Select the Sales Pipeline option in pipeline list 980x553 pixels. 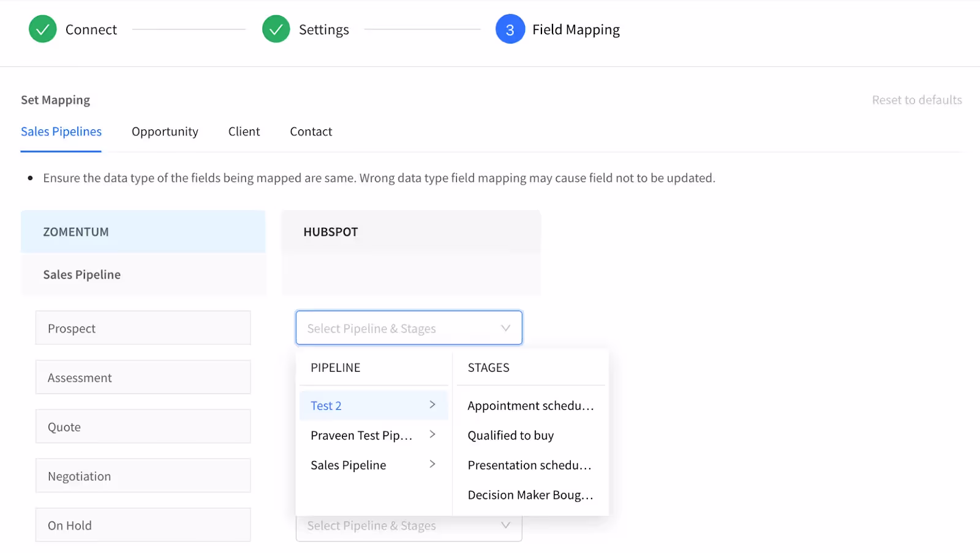(x=374, y=465)
